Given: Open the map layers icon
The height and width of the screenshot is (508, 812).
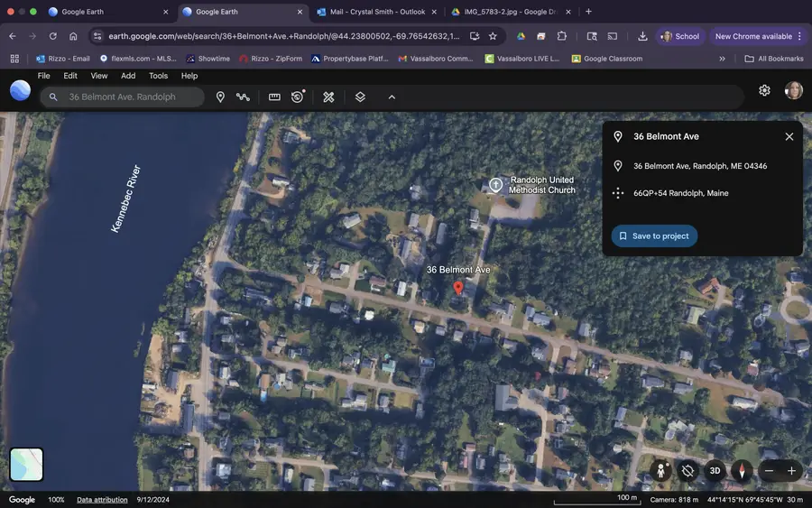Looking at the screenshot, I should tap(360, 97).
